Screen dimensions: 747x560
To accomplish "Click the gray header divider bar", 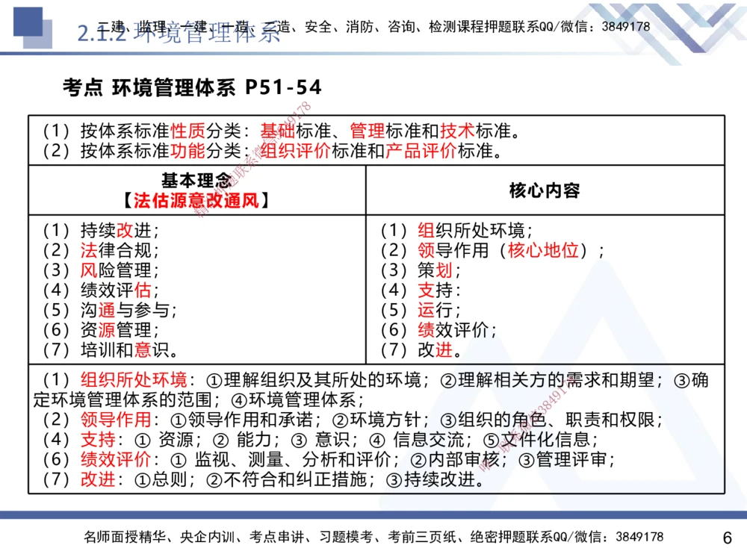I will [373, 54].
